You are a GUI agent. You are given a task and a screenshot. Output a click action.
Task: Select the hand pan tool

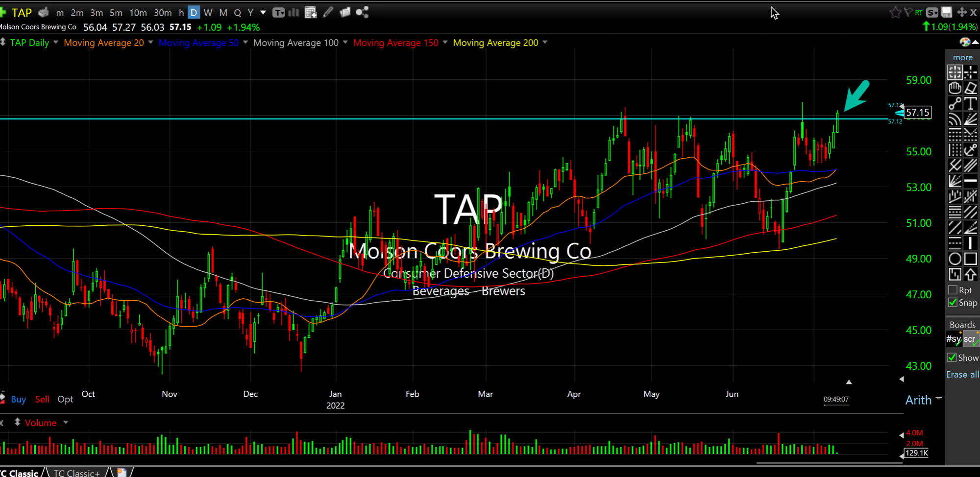tap(955, 88)
